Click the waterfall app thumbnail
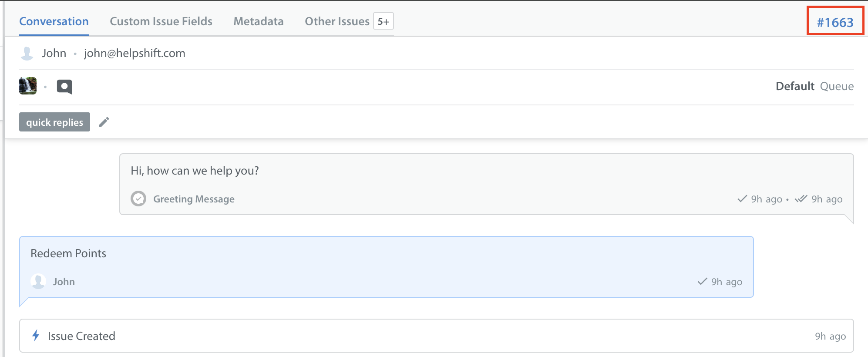Viewport: 868px width, 357px height. tap(28, 86)
